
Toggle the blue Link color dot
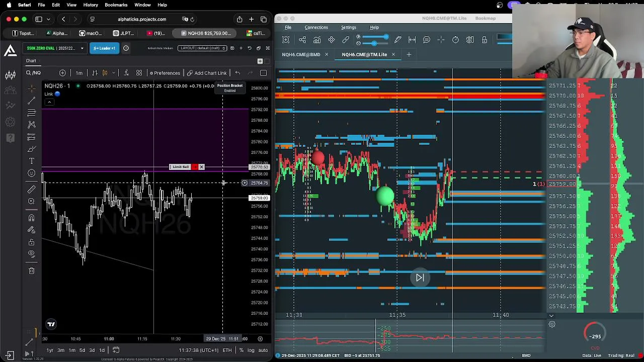pyautogui.click(x=57, y=94)
